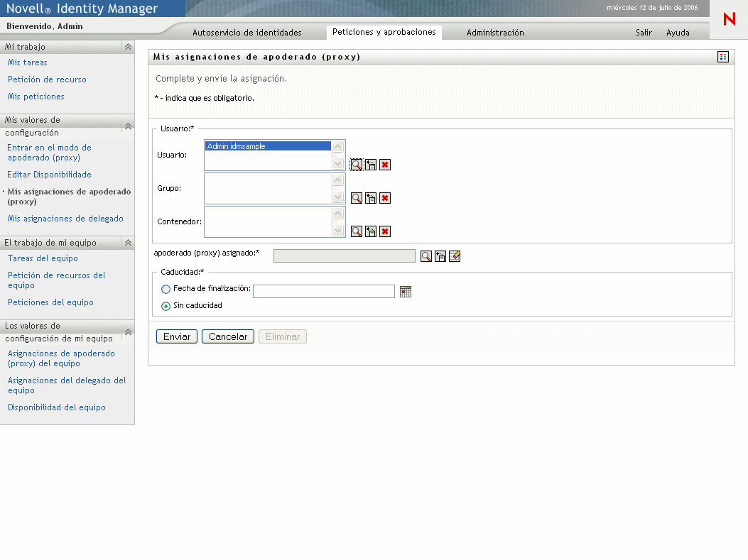
Task: Click Salir to log out
Action: point(644,33)
